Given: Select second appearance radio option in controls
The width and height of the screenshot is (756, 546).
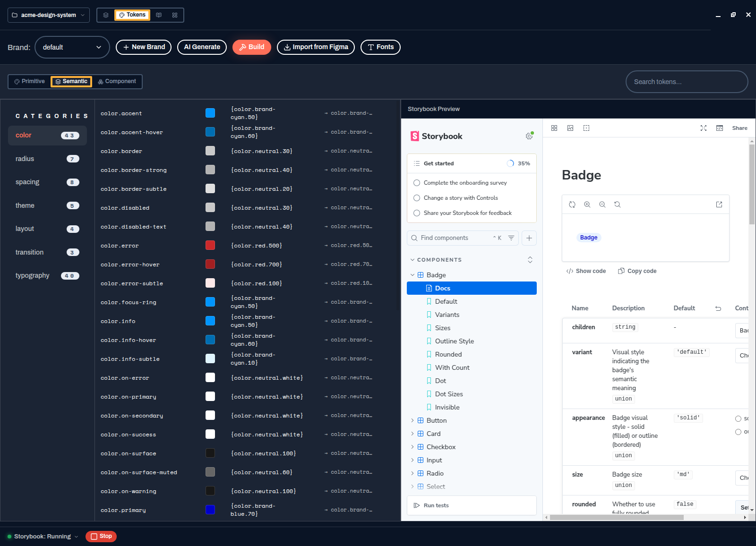Looking at the screenshot, I should click(x=738, y=432).
